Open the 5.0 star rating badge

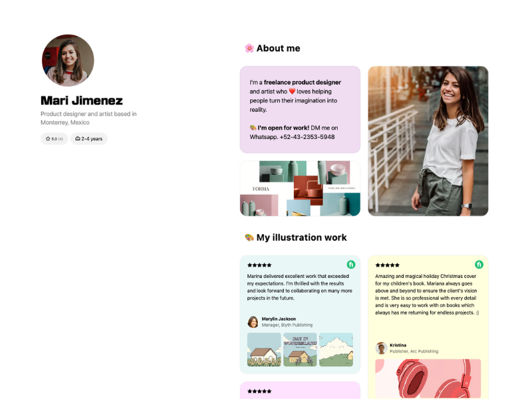coord(55,139)
